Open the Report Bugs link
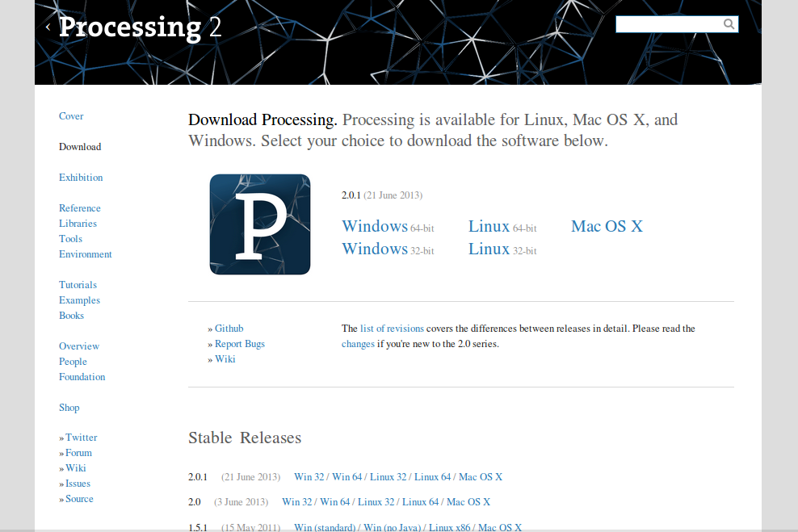Screen dimensions: 798x532 click(x=239, y=344)
